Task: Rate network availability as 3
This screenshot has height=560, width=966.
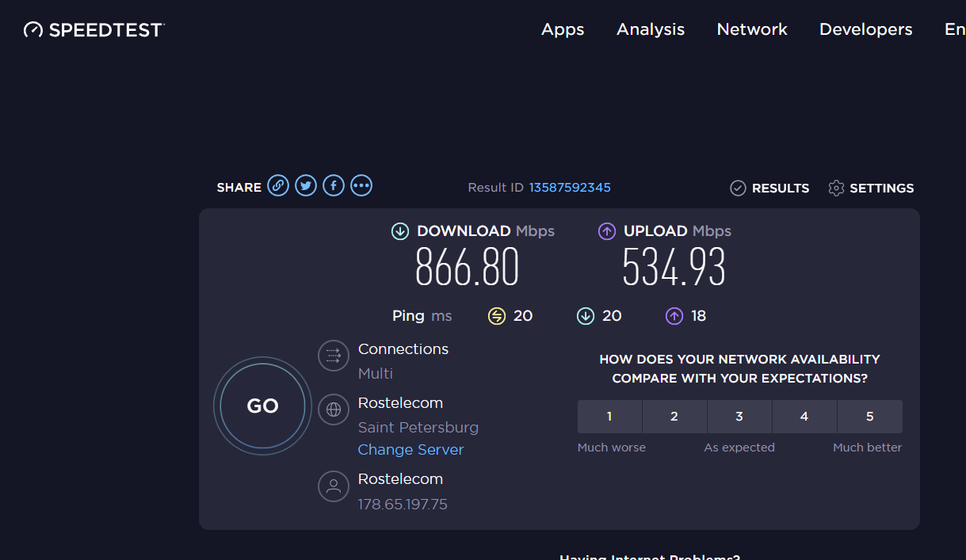Action: 739,417
